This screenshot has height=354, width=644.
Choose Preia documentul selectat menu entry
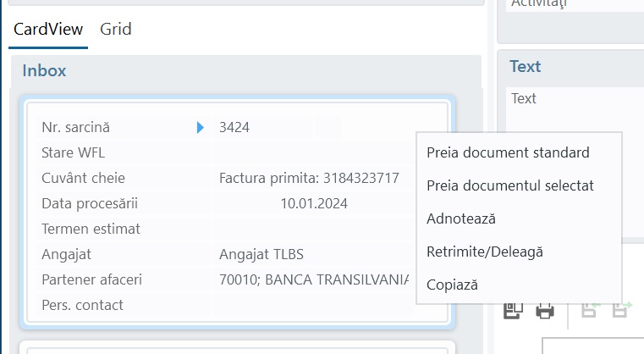coord(510,185)
